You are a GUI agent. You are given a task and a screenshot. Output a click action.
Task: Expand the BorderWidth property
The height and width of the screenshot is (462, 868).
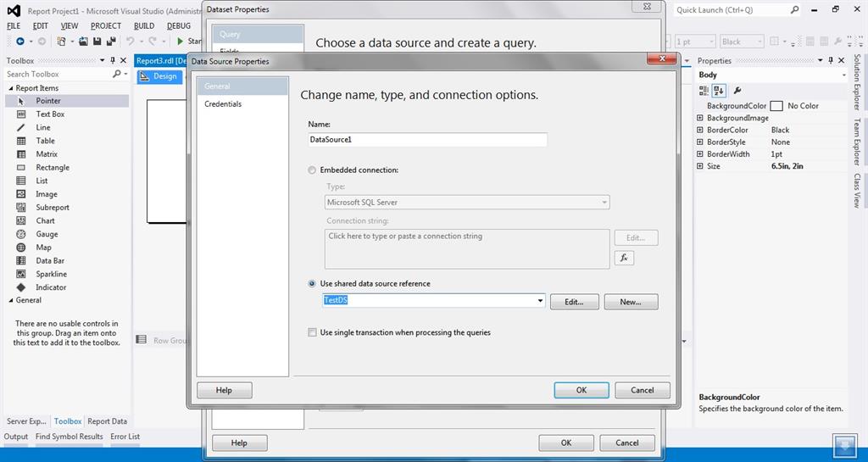[x=699, y=154]
